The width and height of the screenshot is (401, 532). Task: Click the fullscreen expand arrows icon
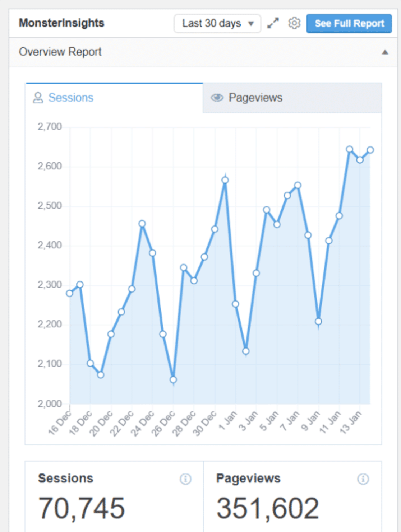coord(273,23)
